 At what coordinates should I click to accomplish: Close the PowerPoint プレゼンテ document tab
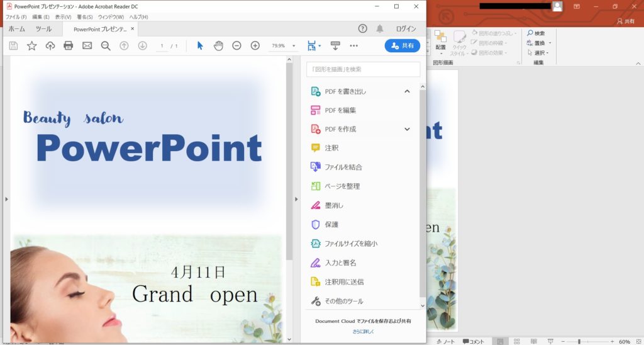pos(132,29)
